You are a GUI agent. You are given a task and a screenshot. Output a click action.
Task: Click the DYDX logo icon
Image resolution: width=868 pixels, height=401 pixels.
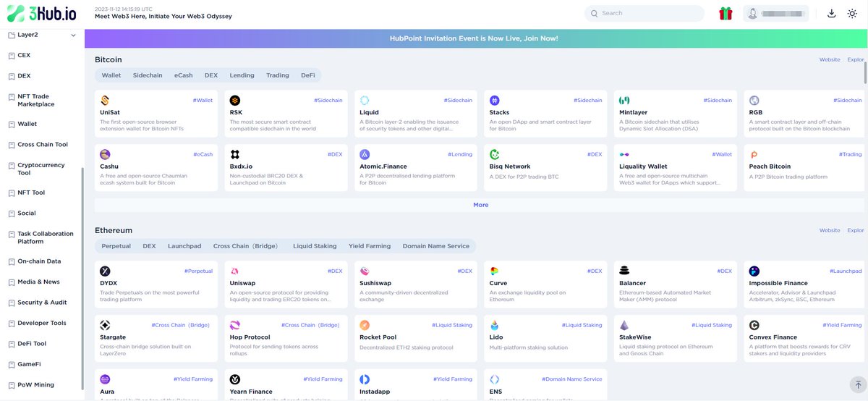(x=105, y=271)
